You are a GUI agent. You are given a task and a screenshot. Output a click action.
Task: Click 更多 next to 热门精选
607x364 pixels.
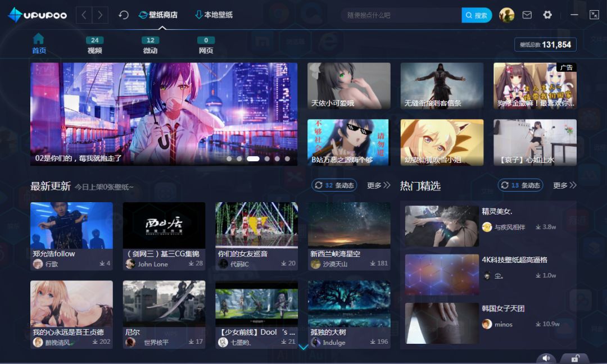(x=565, y=185)
